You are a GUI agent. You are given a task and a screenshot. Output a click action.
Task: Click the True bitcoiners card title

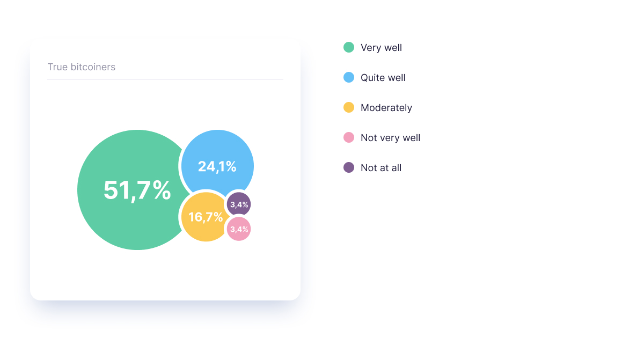click(x=82, y=67)
